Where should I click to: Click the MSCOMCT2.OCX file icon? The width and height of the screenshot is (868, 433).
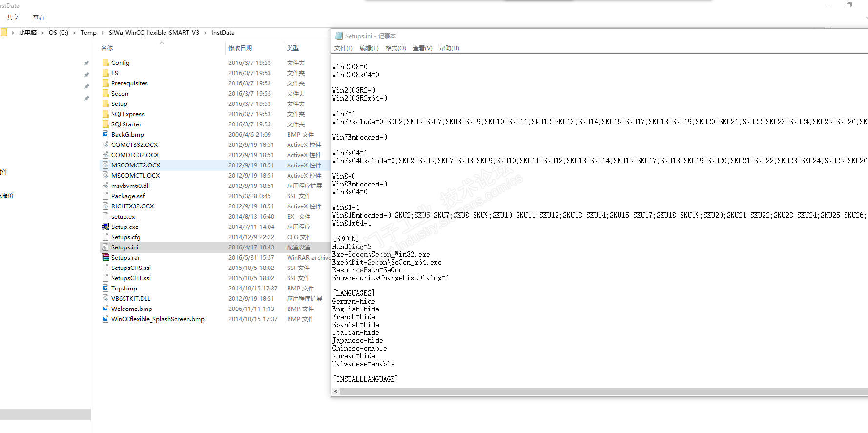[x=105, y=165]
